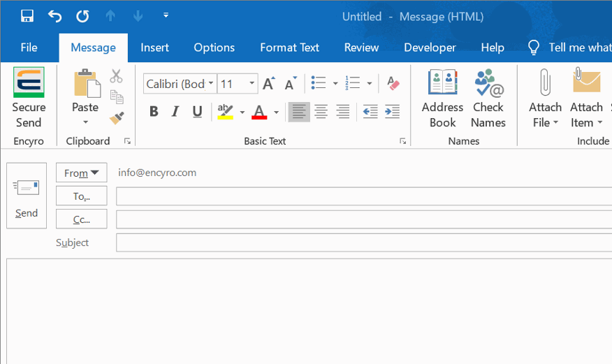Apply numbered list formatting

click(x=352, y=83)
